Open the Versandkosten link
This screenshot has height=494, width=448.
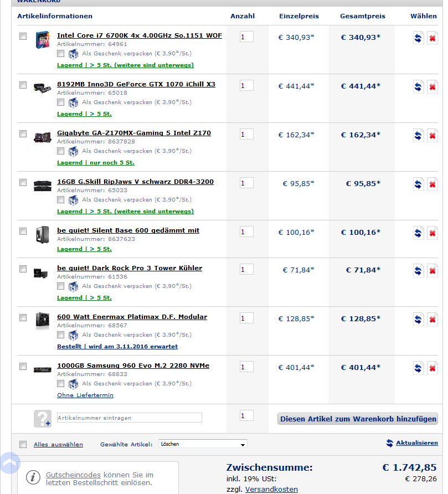(x=271, y=489)
